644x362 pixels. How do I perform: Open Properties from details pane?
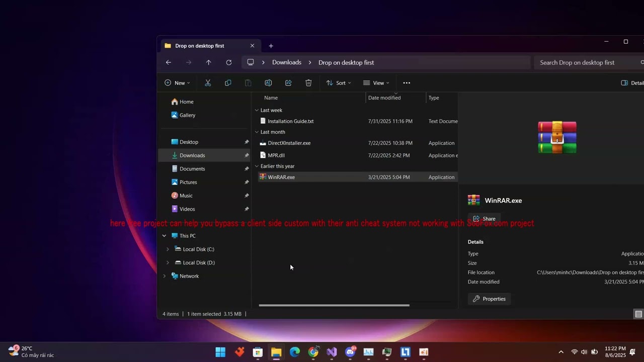coord(490,299)
